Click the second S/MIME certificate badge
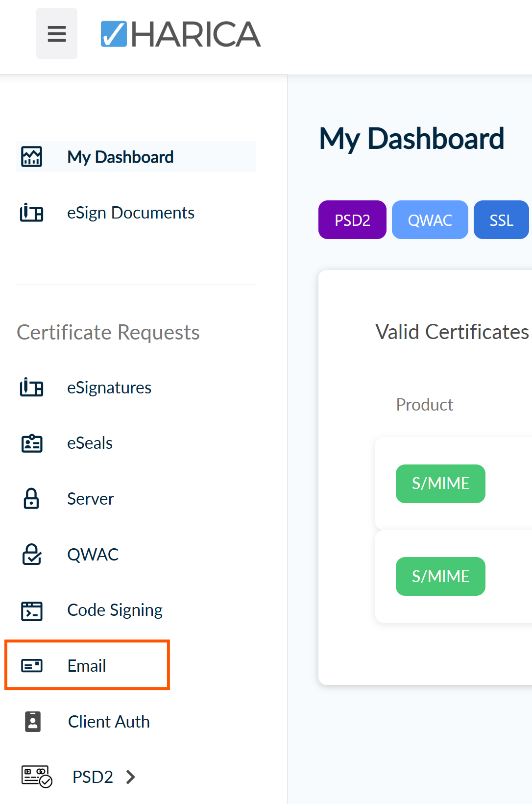Screen dimensions: 532x804 (x=440, y=576)
